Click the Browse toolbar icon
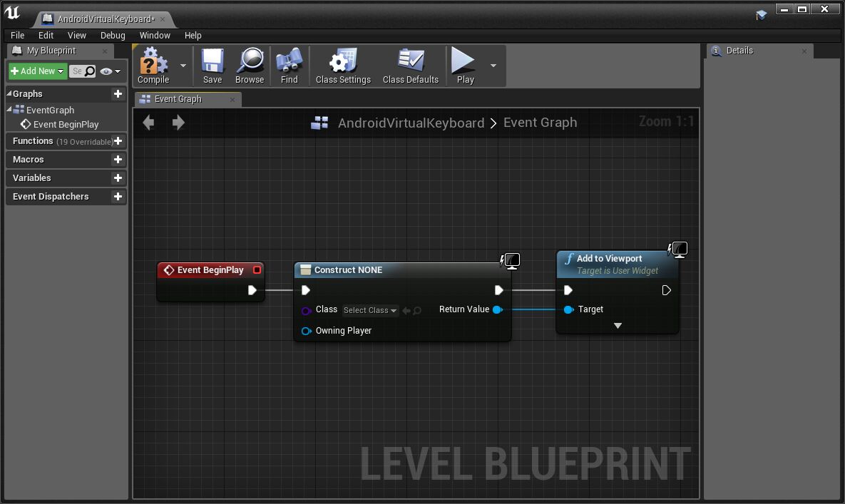This screenshot has width=845, height=504. point(250,66)
